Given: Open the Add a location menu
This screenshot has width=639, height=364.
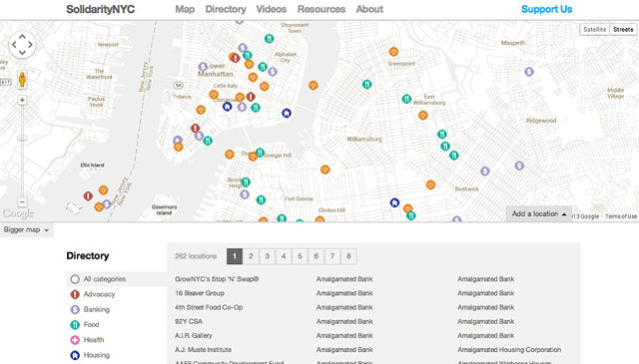Looking at the screenshot, I should 539,213.
